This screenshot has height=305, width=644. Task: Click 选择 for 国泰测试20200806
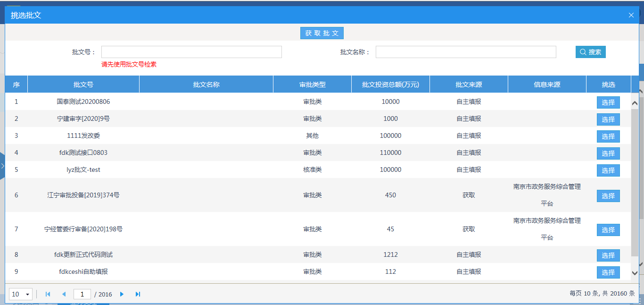coord(608,102)
